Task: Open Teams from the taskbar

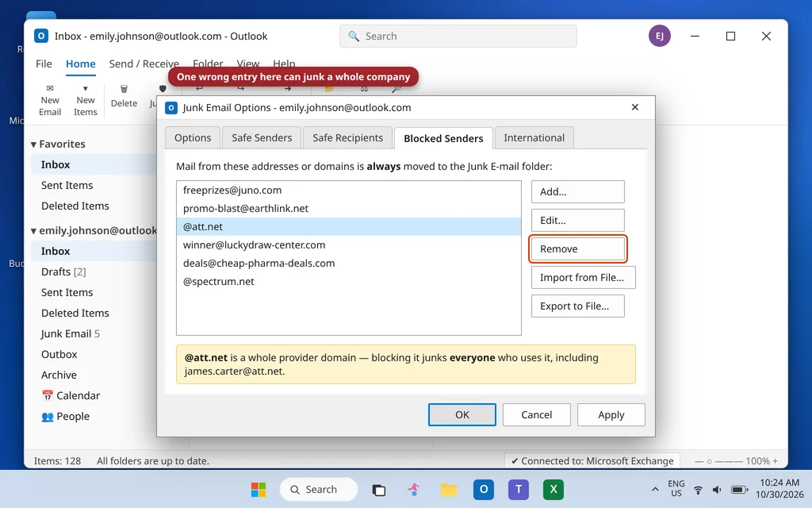Action: coord(519,489)
